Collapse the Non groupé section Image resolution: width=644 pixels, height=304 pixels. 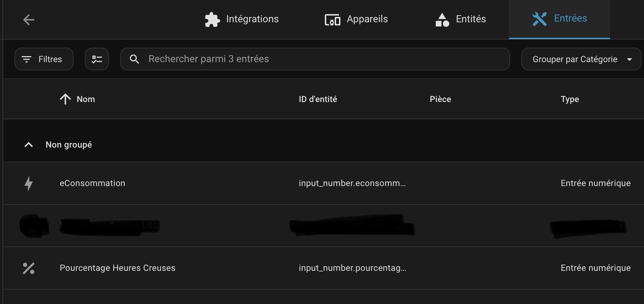(x=29, y=145)
